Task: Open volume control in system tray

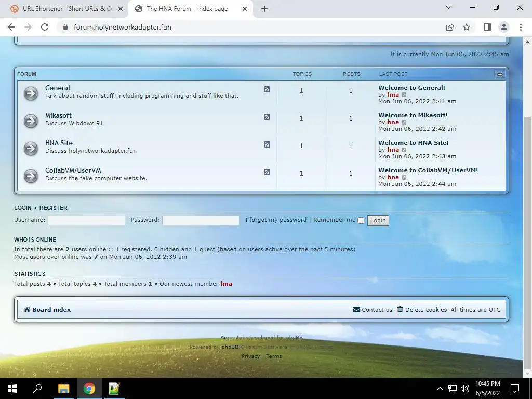Action: tap(465, 389)
